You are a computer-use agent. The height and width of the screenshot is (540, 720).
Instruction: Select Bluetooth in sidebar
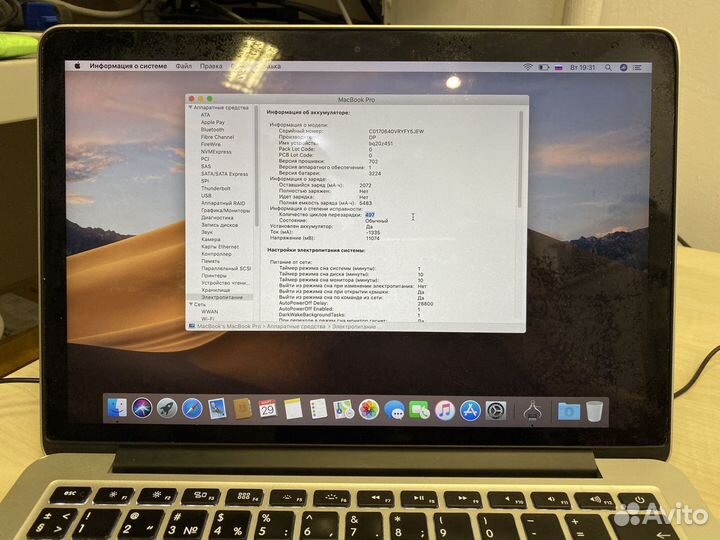[212, 129]
